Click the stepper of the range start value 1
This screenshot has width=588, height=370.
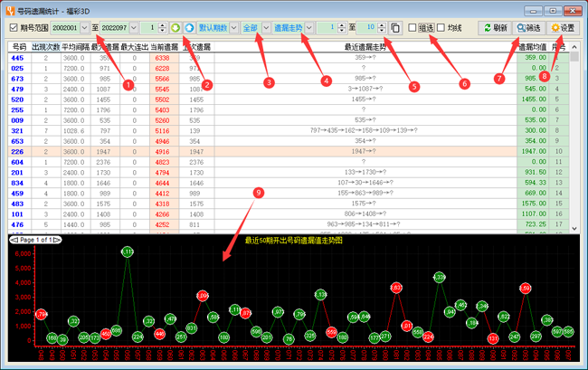tap(342, 28)
